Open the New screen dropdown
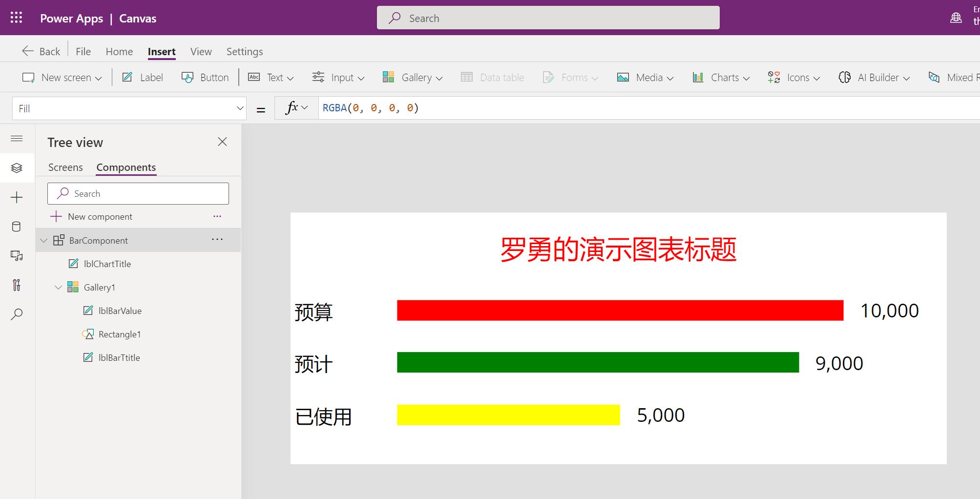The width and height of the screenshot is (980, 499). pos(62,77)
